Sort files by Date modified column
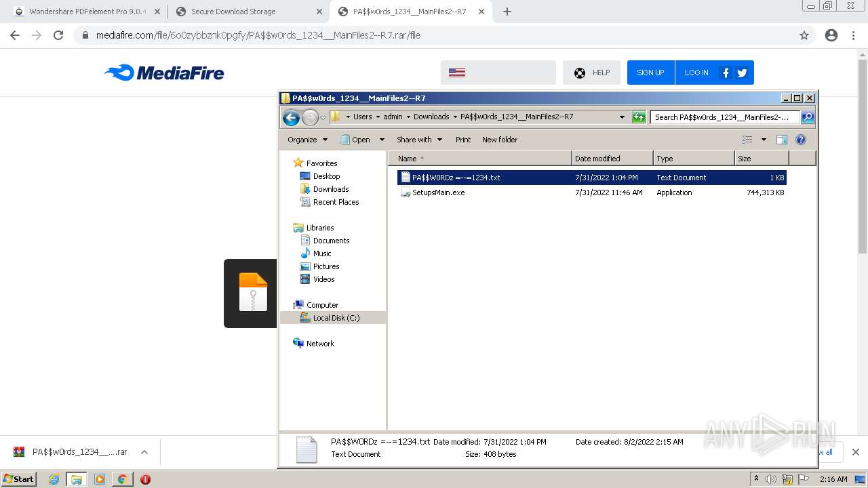This screenshot has width=868, height=488. point(612,159)
